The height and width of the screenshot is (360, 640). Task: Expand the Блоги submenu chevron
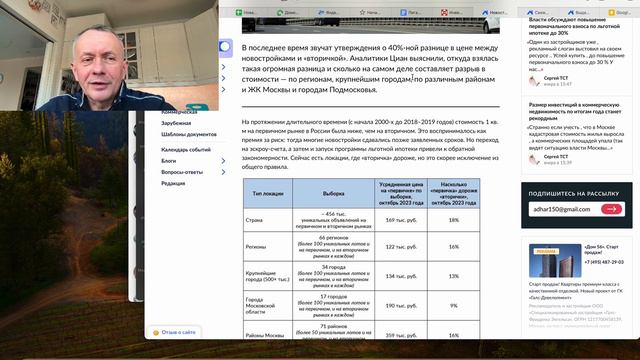[223, 161]
